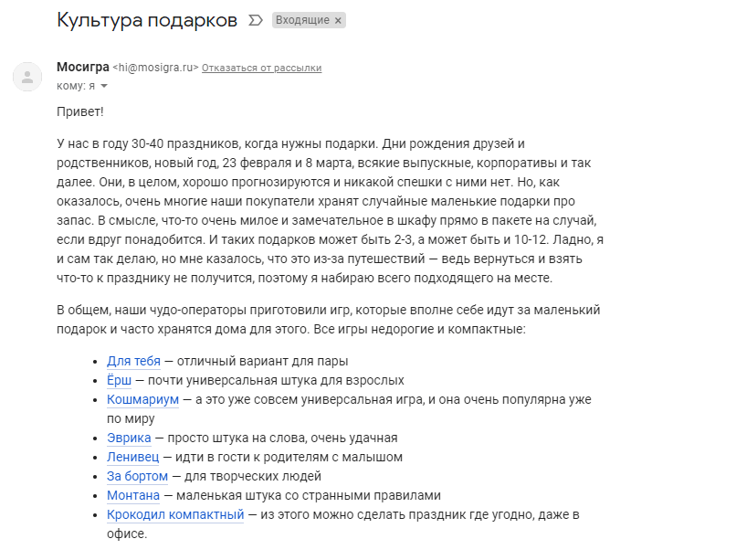This screenshot has height=560, width=736.
Task: Open the Эврика game link
Action: (x=129, y=438)
